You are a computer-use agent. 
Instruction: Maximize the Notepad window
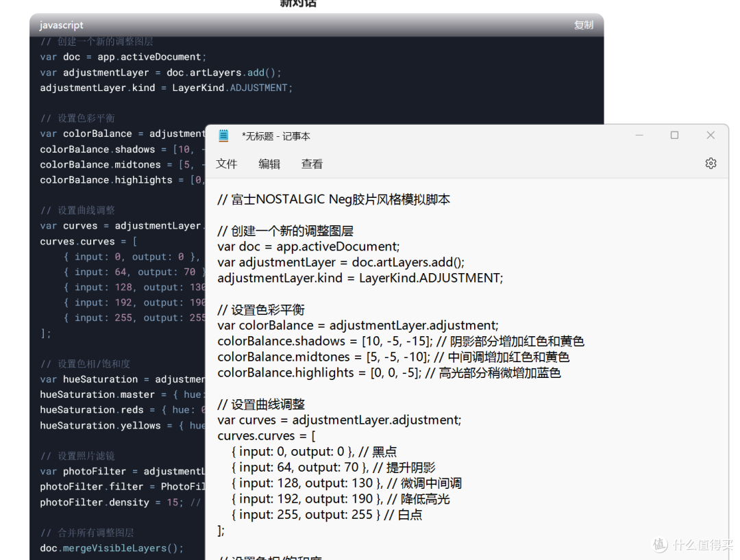click(674, 136)
